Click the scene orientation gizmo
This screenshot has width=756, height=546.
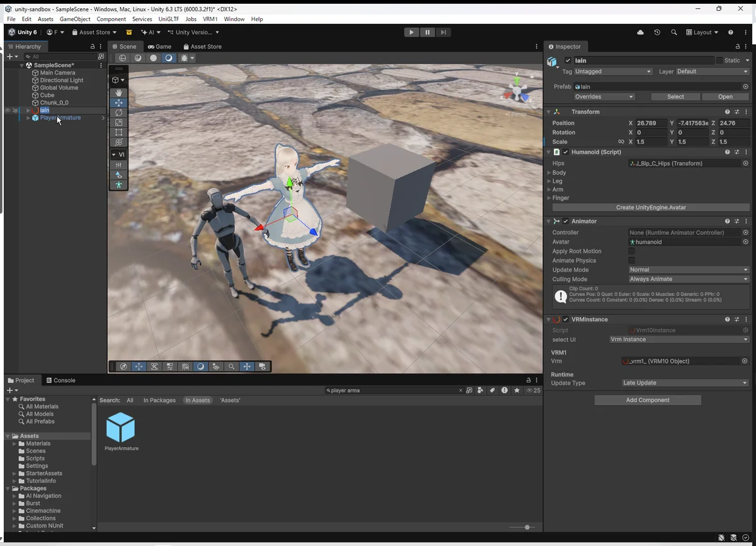517,91
